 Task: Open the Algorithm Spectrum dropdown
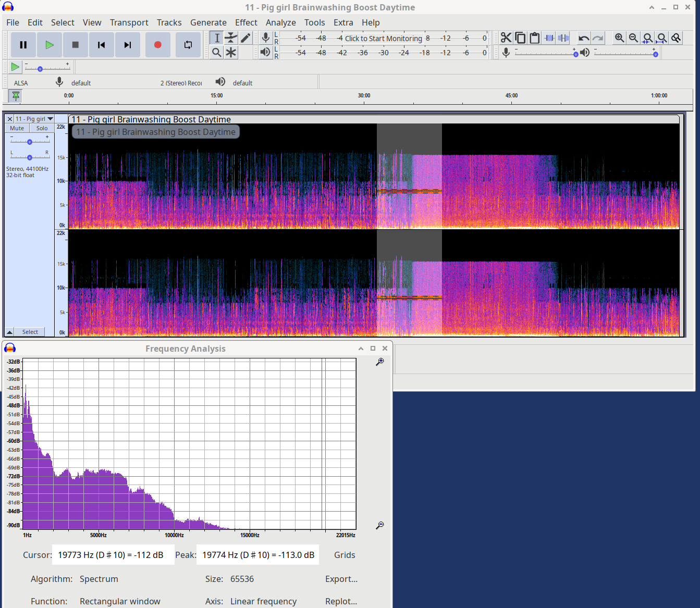(99, 579)
